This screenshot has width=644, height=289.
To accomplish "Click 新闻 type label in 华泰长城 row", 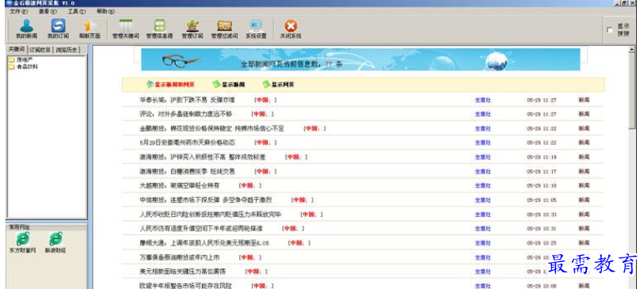I will point(584,100).
